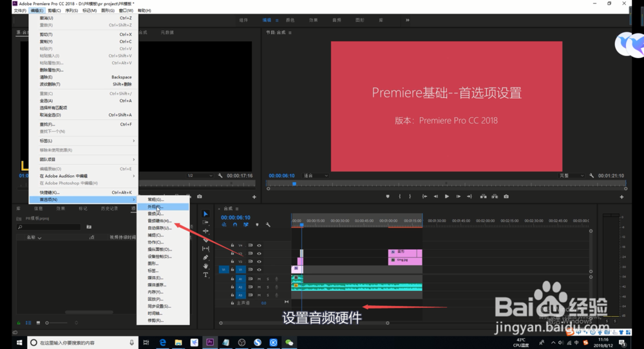
Task: Toggle nest sequence insert icon in timeline
Action: [x=224, y=225]
